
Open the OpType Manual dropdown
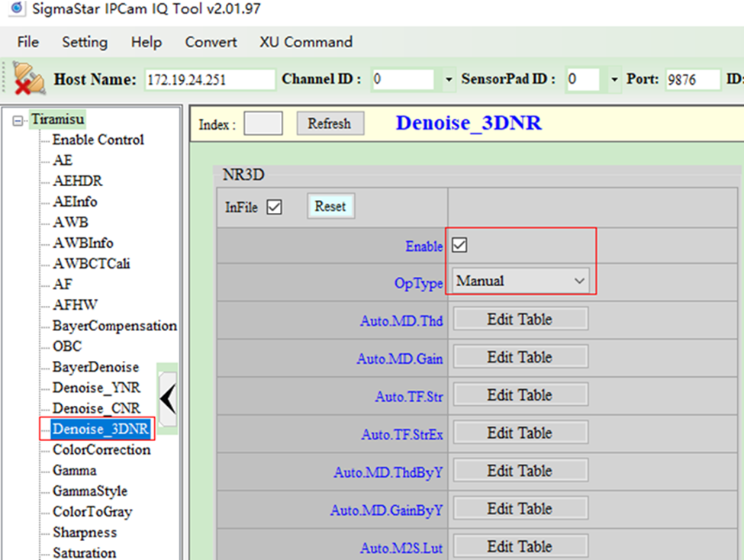point(520,282)
